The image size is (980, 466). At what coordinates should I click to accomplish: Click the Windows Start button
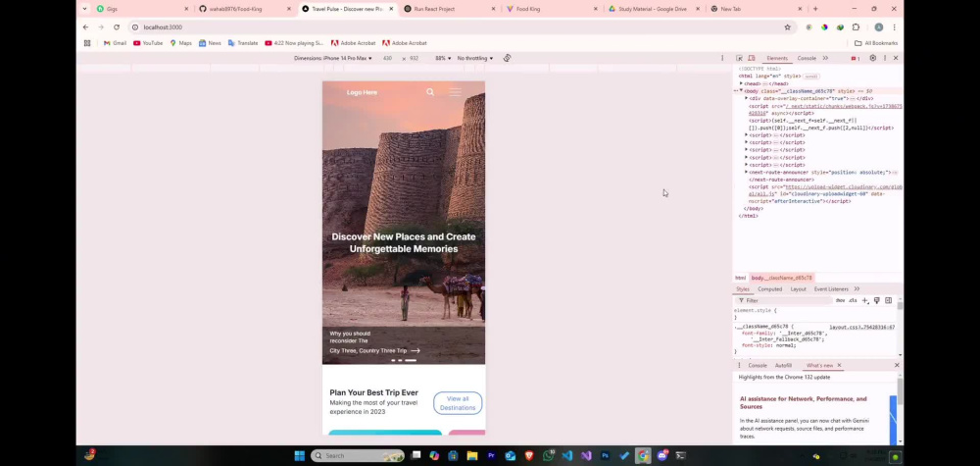point(299,455)
